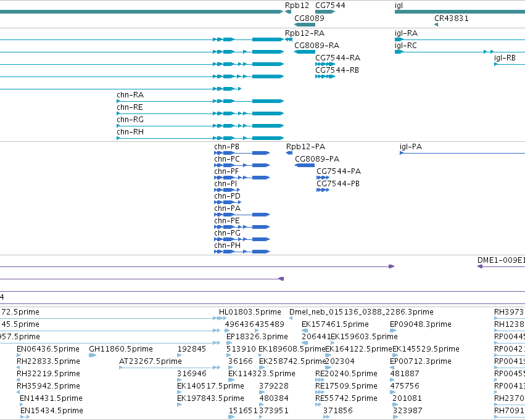Viewport: 525px width, 420px height.
Task: Click the CG8089-PA protein label
Action: pos(317,159)
